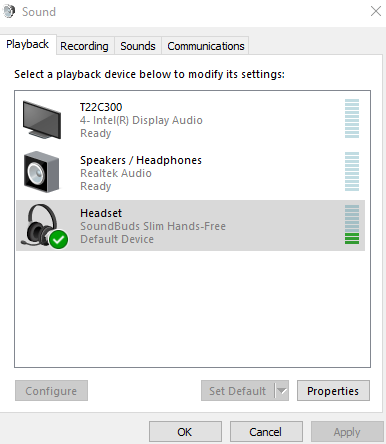Select the Speakers / Headphones speaker icon
386x444 pixels.
click(x=42, y=172)
